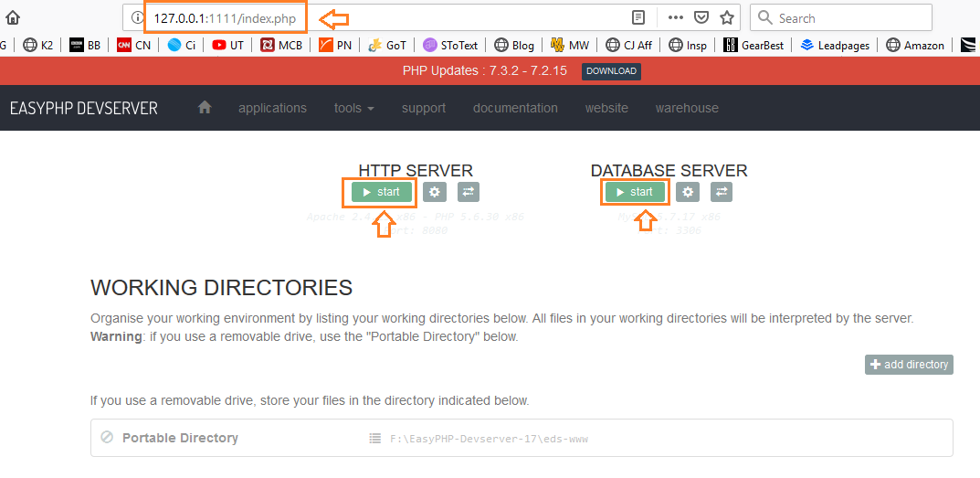Open the MW bookmark

point(570,45)
